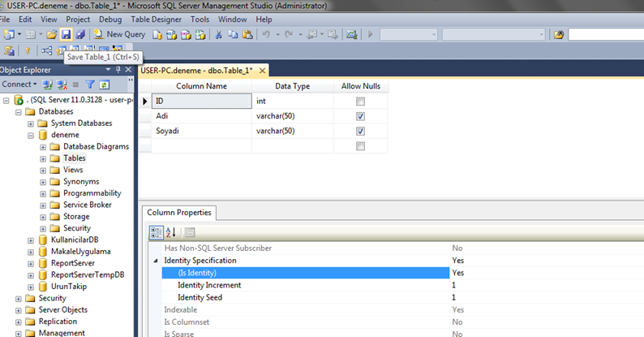Expand the Tables folder
This screenshot has height=337, width=644.
(x=43, y=158)
